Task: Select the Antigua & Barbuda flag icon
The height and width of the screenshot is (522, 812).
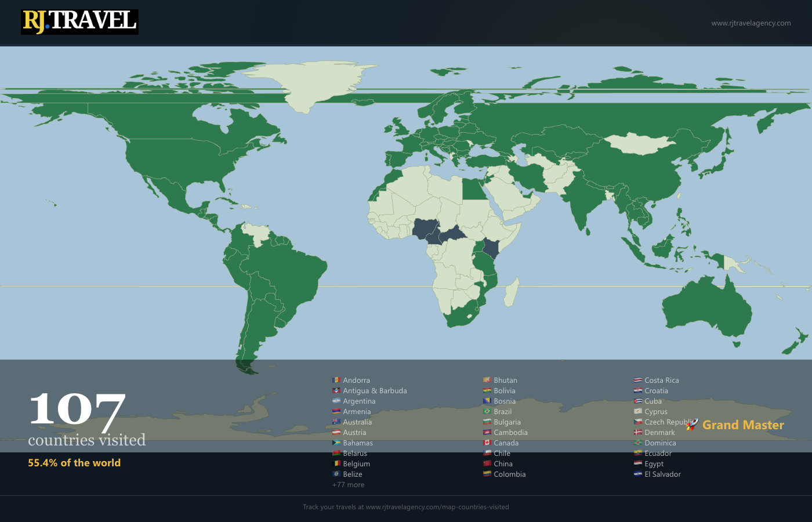Action: coord(336,391)
